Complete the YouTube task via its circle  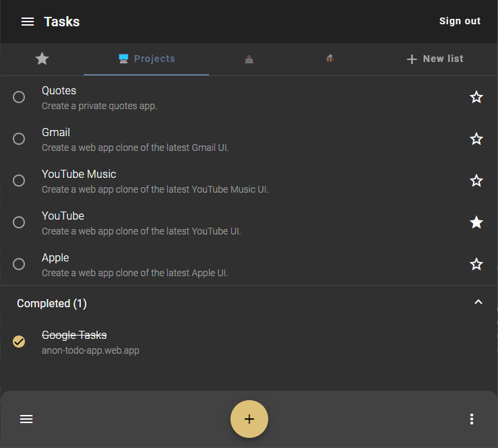(19, 222)
